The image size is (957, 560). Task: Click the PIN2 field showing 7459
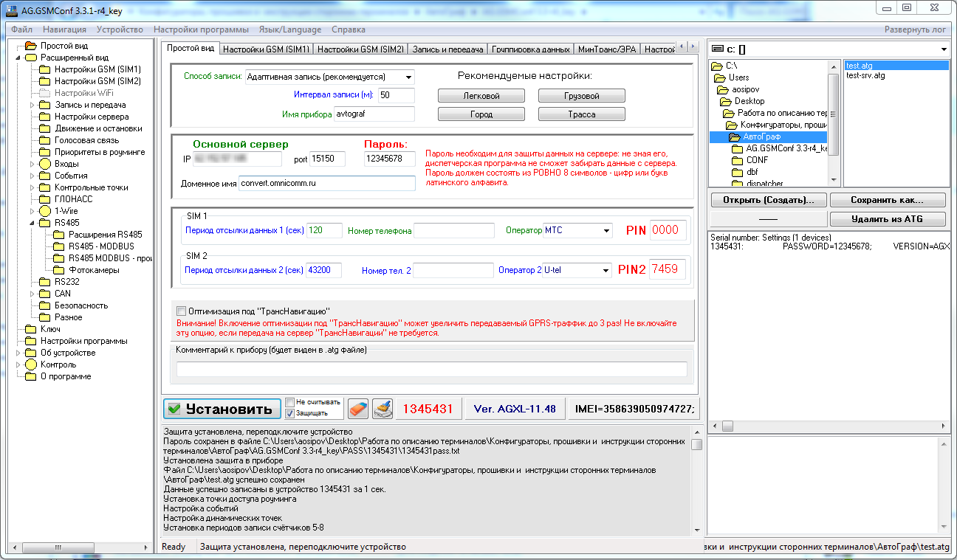(668, 270)
